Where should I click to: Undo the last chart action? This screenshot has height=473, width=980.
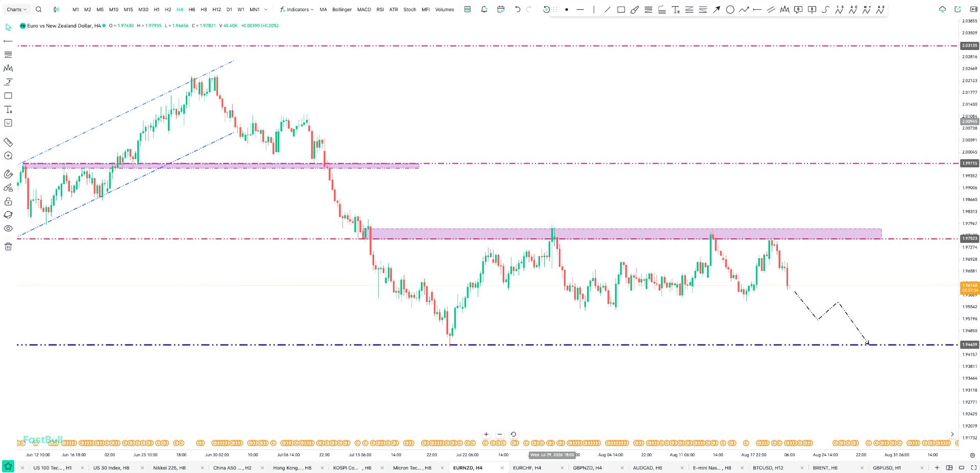pos(518,9)
